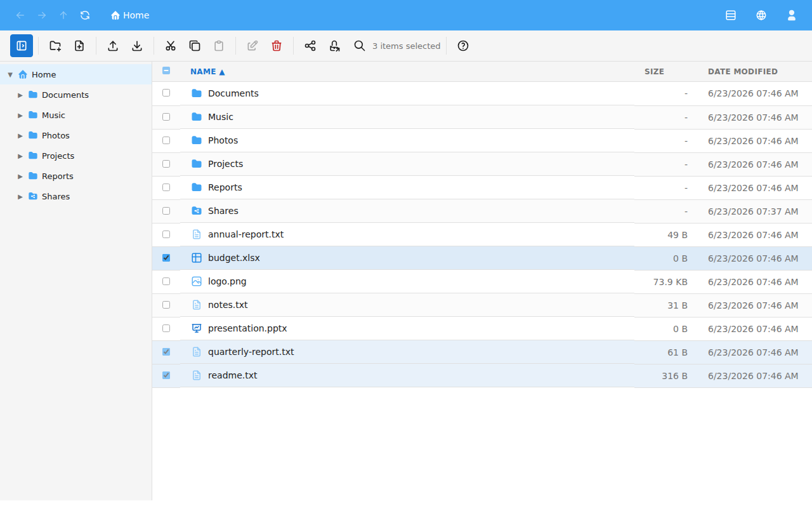Collapse the Home tree node

tap(10, 74)
